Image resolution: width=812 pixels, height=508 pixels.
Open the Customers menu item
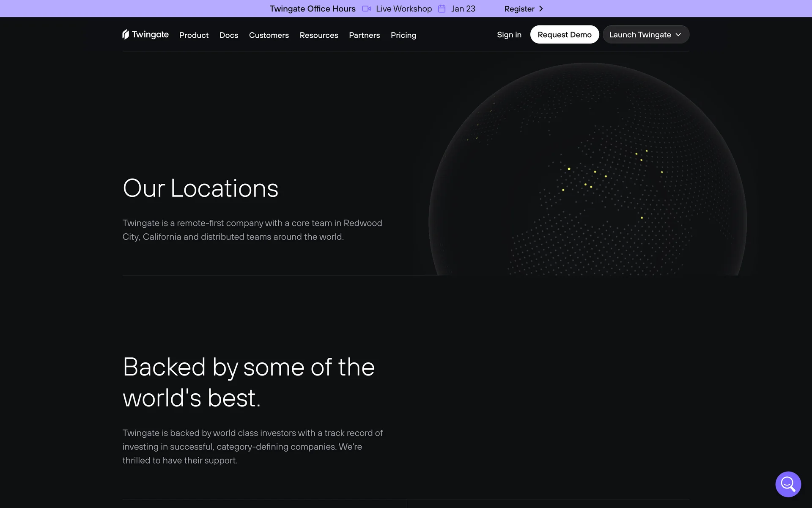click(269, 35)
